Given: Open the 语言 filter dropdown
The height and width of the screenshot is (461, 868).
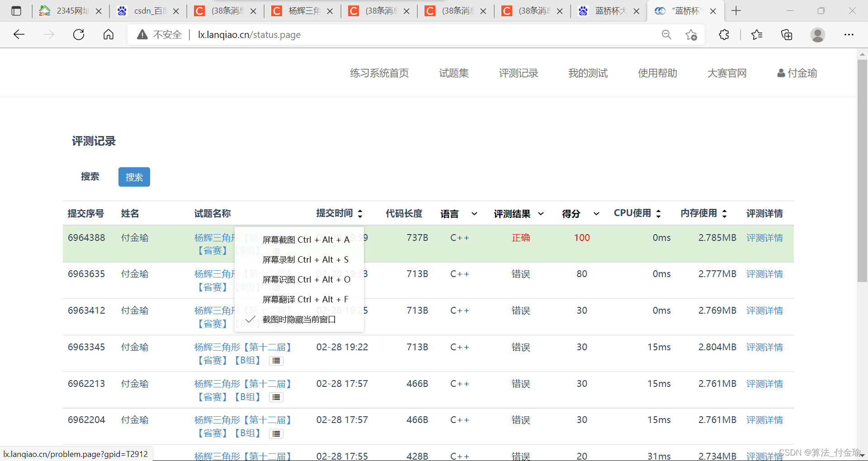Looking at the screenshot, I should coord(474,213).
